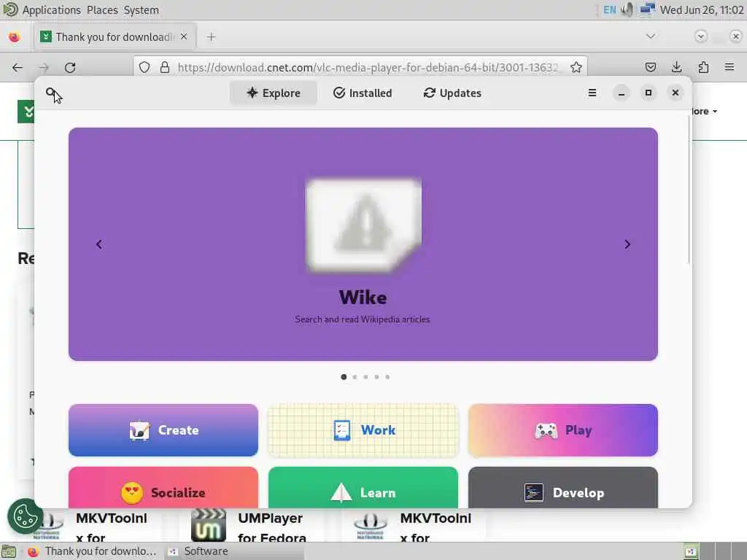Open the Learn category
Image resolution: width=747 pixels, height=560 pixels.
(363, 488)
